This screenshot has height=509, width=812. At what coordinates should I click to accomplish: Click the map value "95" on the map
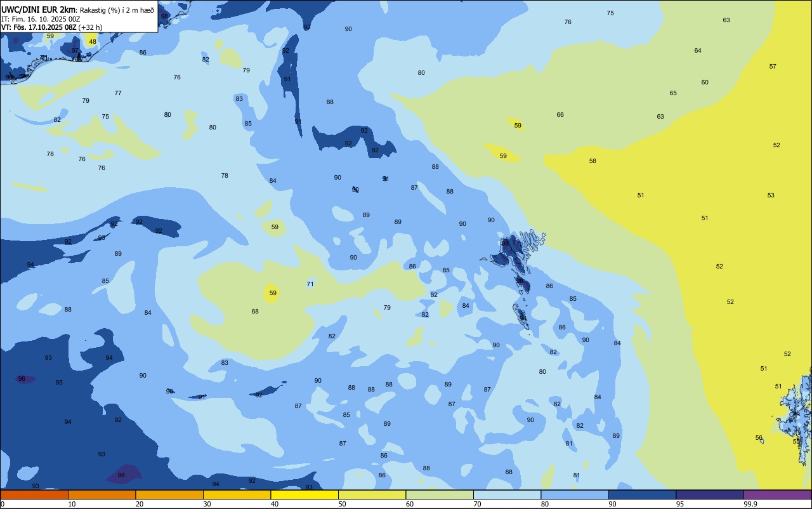[59, 383]
